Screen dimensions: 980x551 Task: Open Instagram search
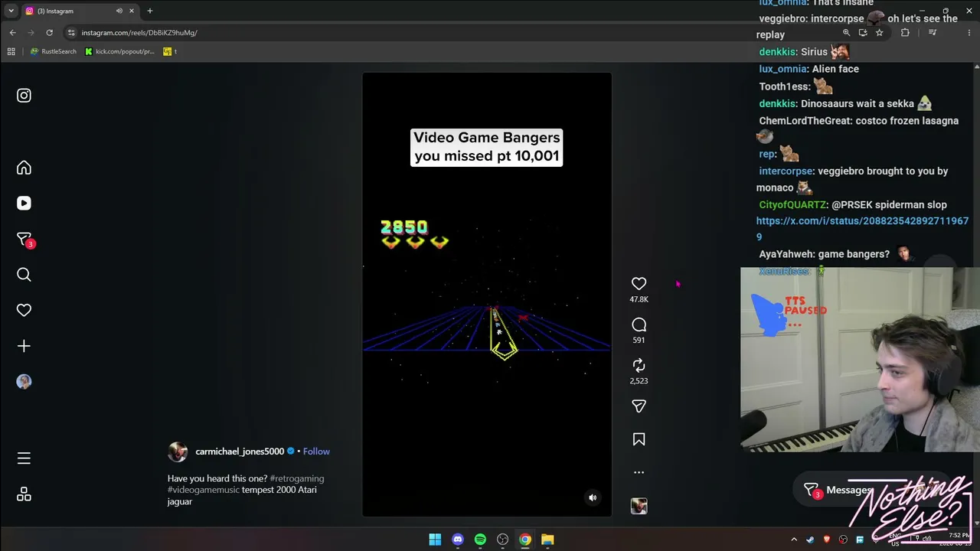(x=24, y=275)
